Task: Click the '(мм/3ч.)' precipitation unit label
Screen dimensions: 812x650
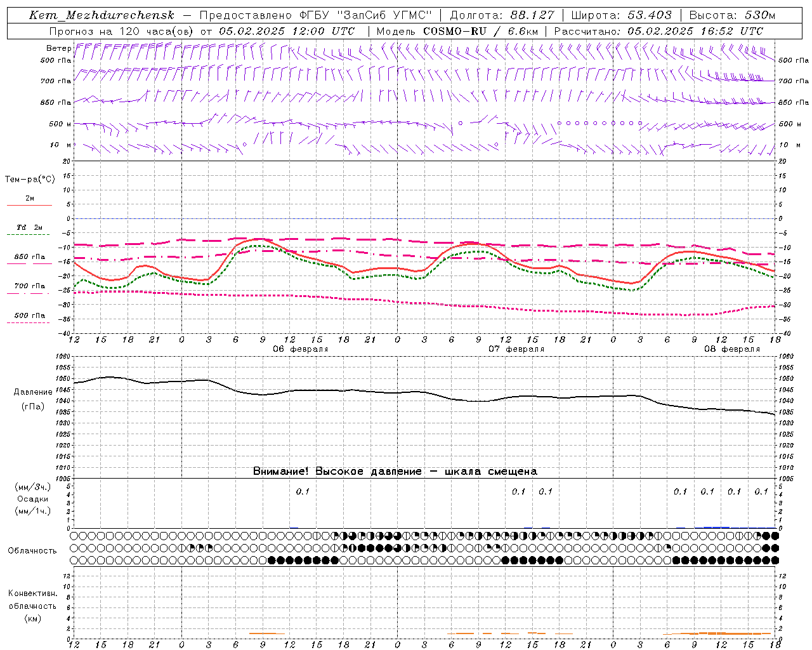Action: (33, 487)
